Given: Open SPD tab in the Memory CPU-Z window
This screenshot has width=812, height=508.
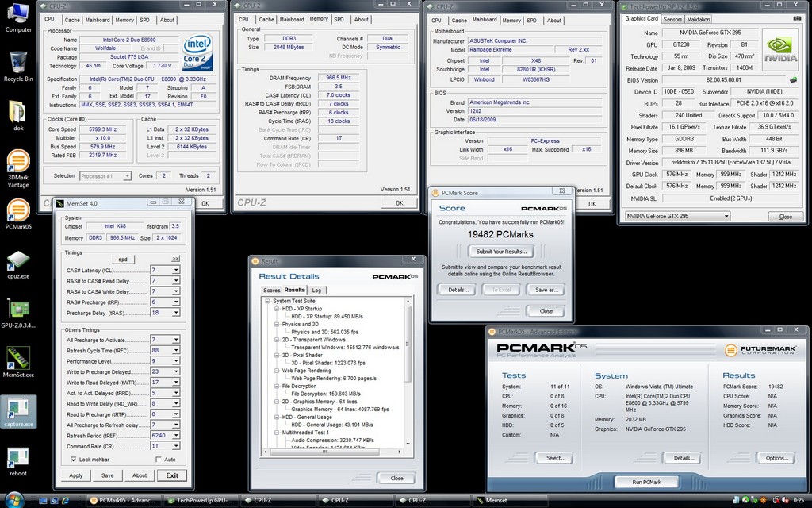Looking at the screenshot, I should pos(339,20).
